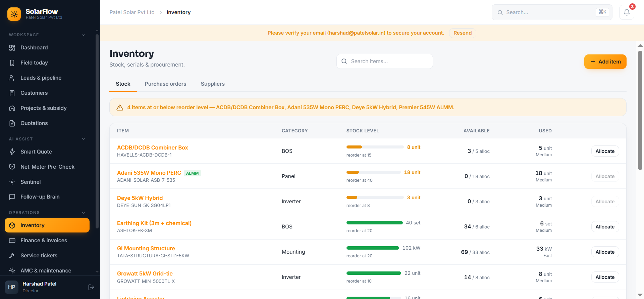The image size is (644, 299).
Task: Allocate GI Mounting Structure stock
Action: [605, 252]
